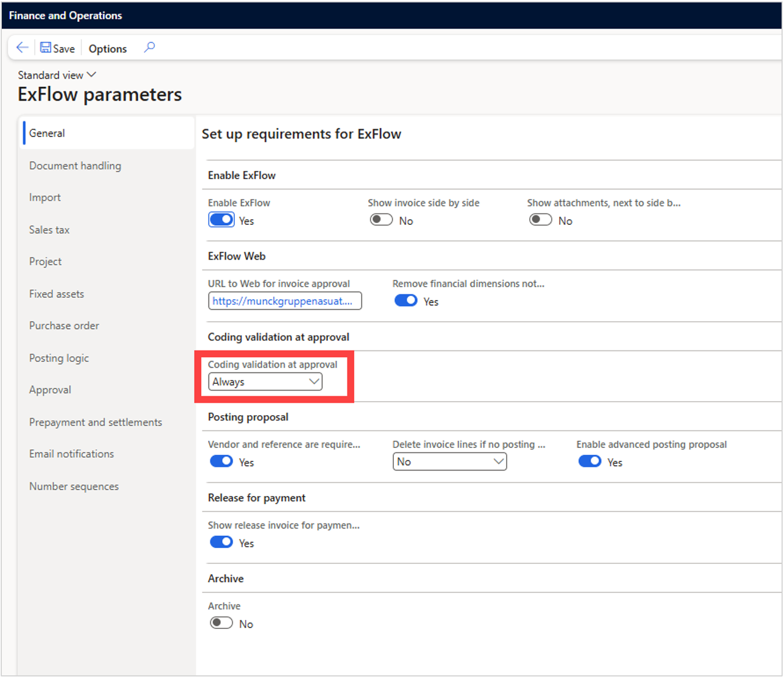Image resolution: width=784 pixels, height=679 pixels.
Task: Toggle the Enable ExFlow switch
Action: 221,220
